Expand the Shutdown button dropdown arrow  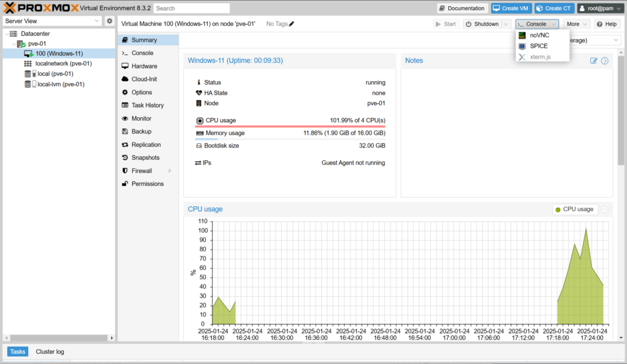coord(506,24)
